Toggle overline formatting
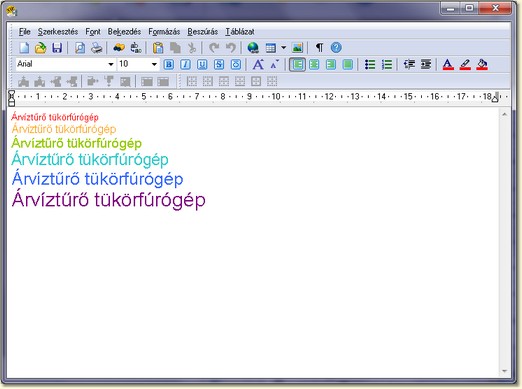 click(236, 64)
